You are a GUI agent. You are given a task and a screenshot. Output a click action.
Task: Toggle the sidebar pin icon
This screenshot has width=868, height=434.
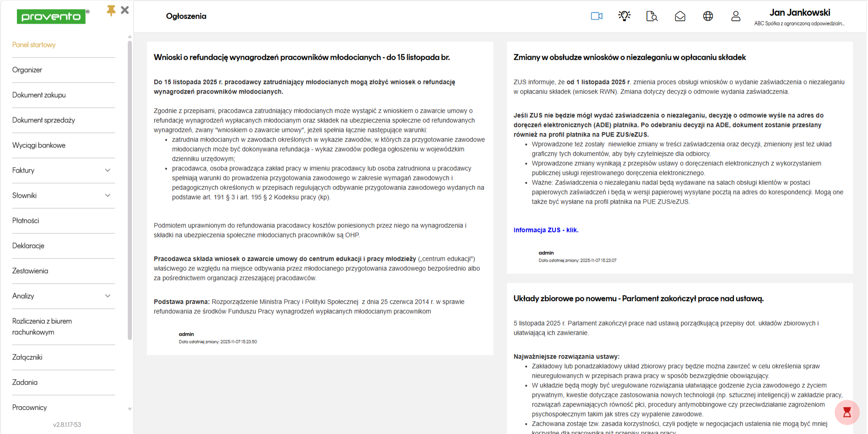111,11
